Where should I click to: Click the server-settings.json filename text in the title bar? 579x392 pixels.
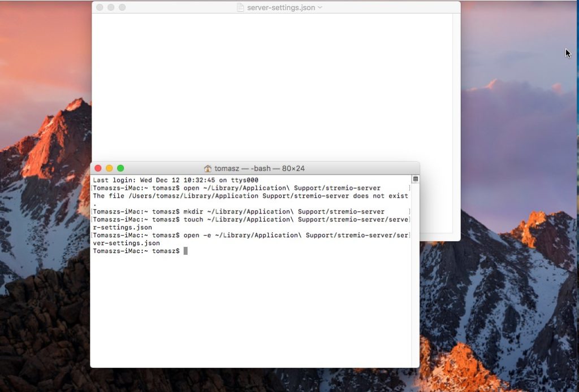[x=280, y=7]
